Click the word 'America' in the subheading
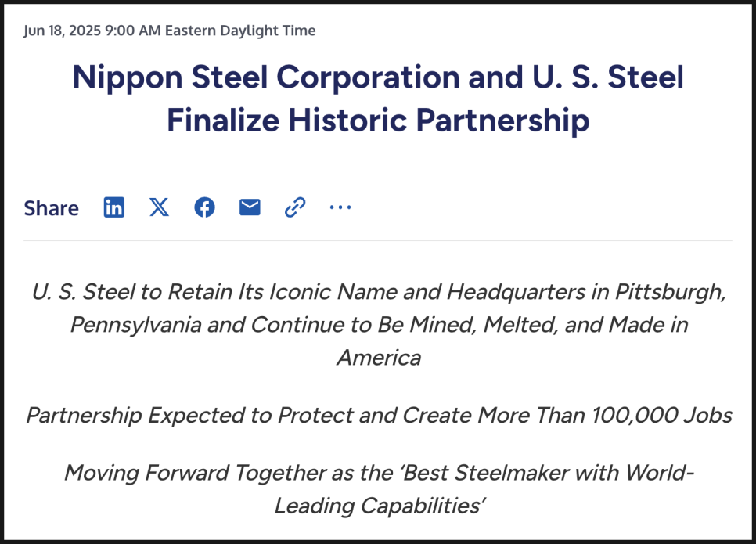 (x=379, y=358)
